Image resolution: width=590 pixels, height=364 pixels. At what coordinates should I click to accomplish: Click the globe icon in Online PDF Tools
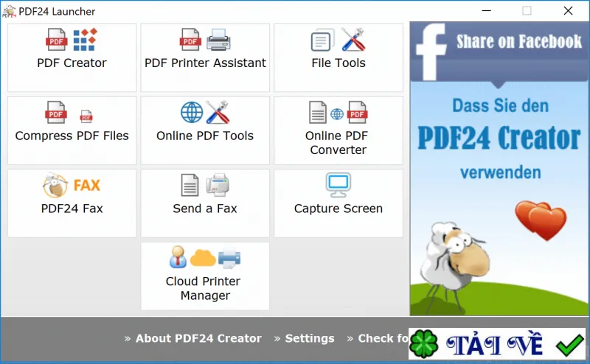[x=192, y=113]
